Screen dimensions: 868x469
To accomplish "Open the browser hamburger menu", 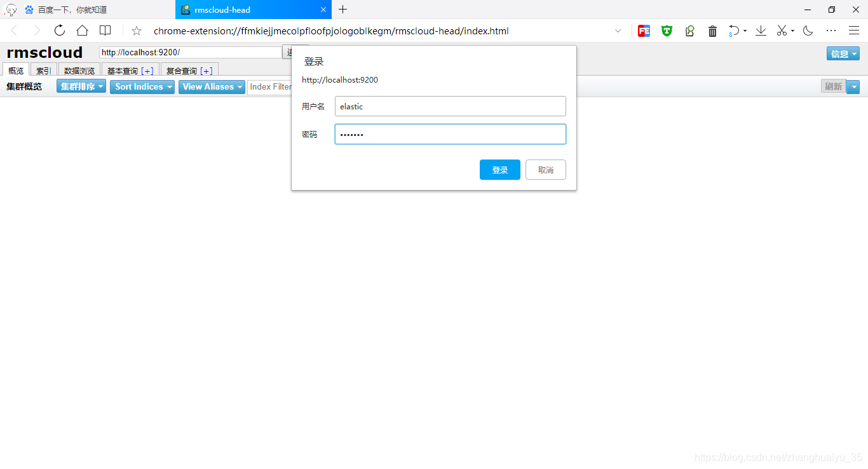I will click(x=854, y=31).
